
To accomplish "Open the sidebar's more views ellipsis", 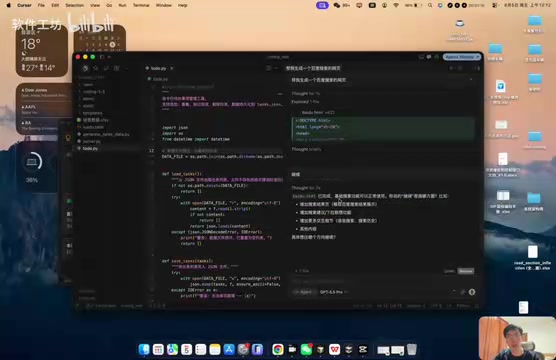I will coord(127,68).
